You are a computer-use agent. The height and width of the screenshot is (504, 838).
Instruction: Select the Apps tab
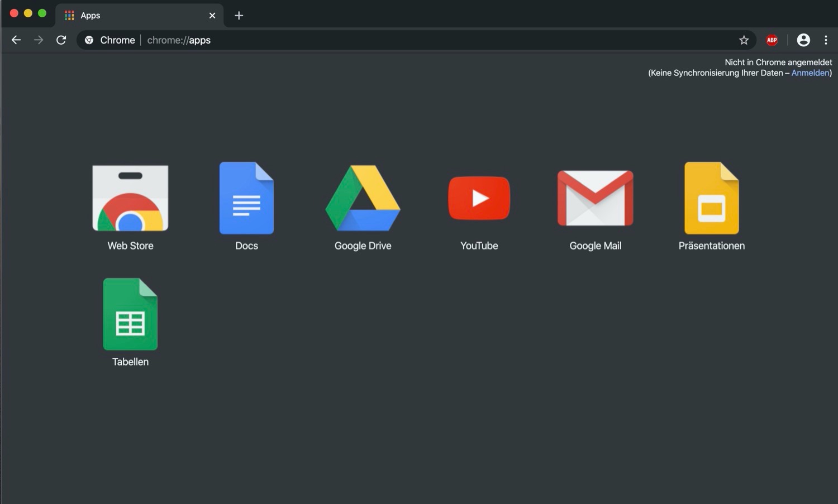[140, 16]
